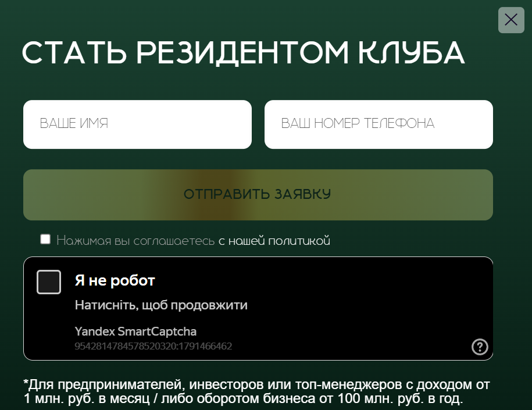The image size is (532, 410).
Task: Click the 'Yandex SmartCaptcha' label
Action: [135, 331]
